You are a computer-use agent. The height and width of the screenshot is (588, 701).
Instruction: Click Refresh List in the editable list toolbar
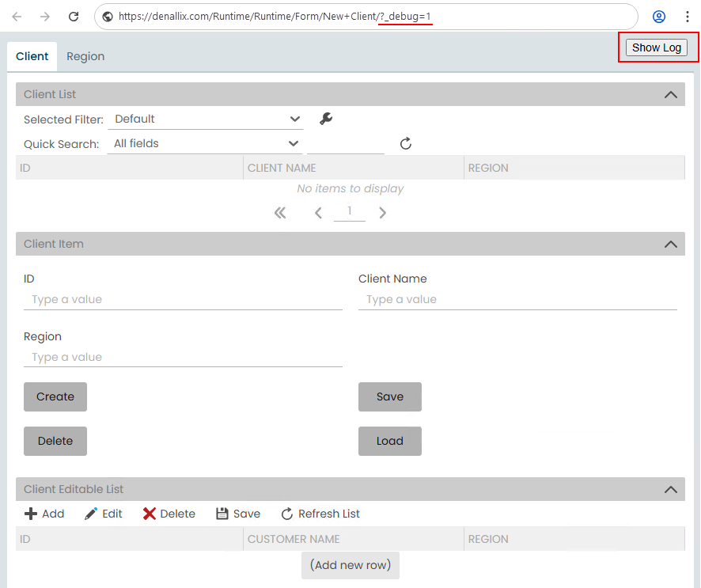320,514
